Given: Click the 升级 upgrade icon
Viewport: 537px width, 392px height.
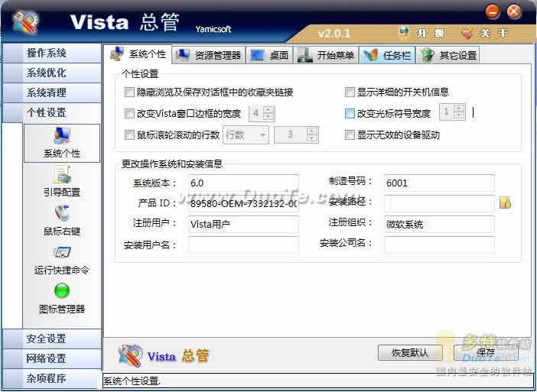Looking at the screenshot, I should point(405,33).
